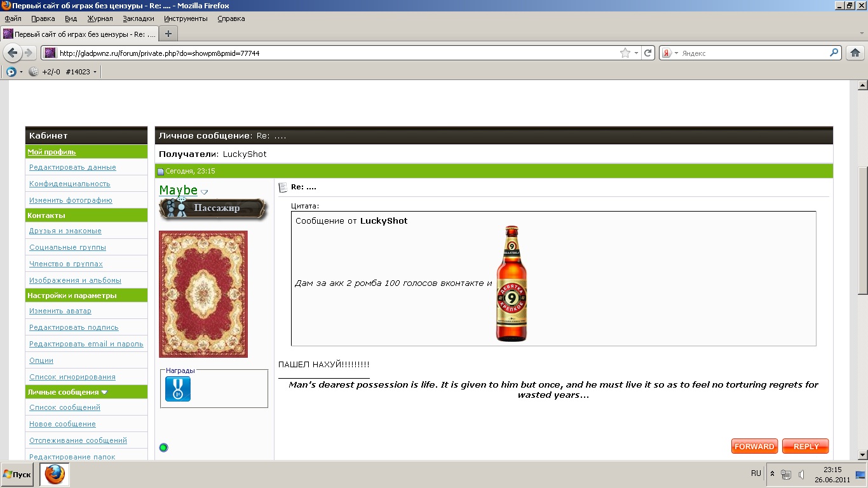Open the Закладки menu
Image resolution: width=868 pixels, height=488 pixels.
[x=138, y=19]
